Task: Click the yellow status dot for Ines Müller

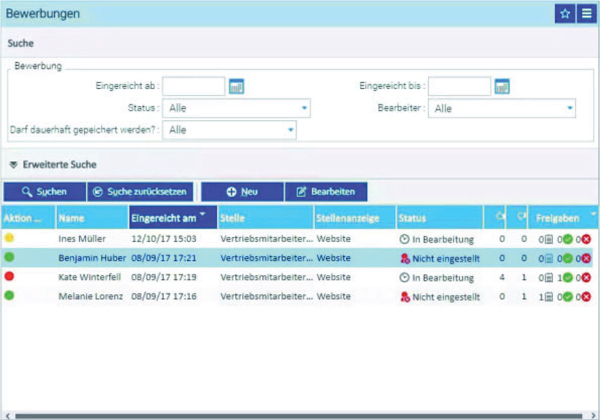Action: (x=10, y=238)
